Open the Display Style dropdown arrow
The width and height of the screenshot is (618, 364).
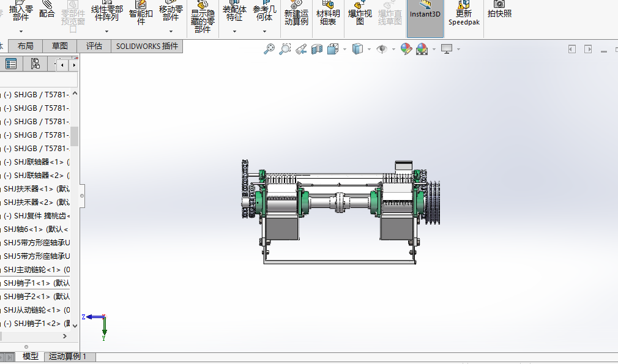click(370, 49)
